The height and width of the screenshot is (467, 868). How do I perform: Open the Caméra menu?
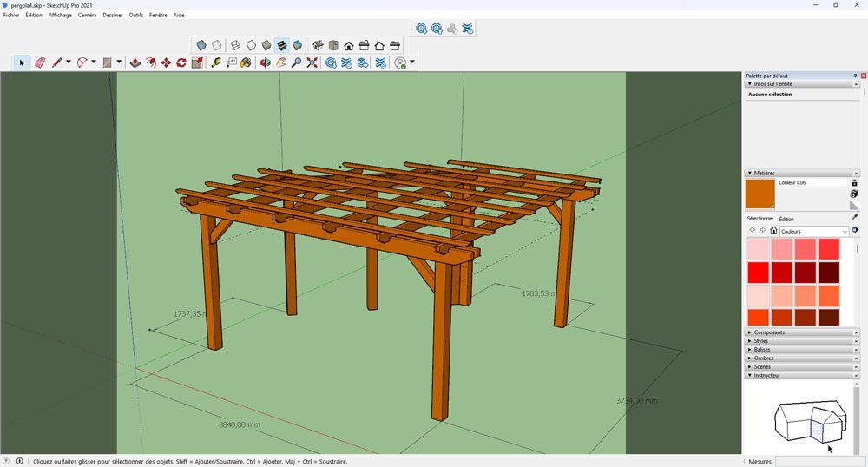[x=87, y=15]
